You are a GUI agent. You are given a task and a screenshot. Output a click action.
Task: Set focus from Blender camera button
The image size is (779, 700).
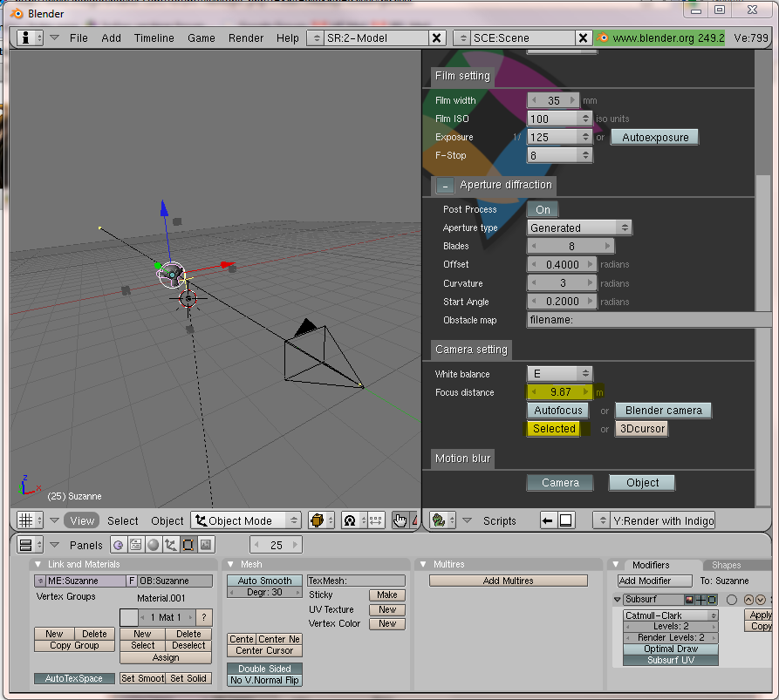click(x=663, y=411)
